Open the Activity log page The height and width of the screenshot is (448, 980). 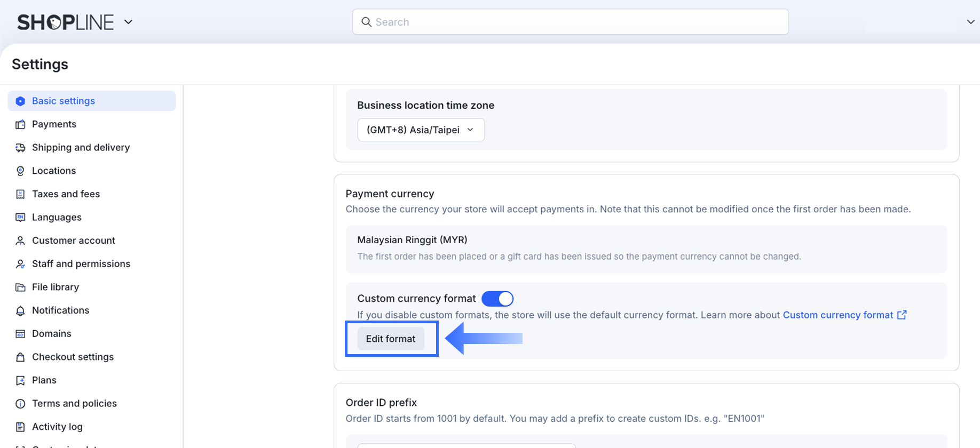57,427
